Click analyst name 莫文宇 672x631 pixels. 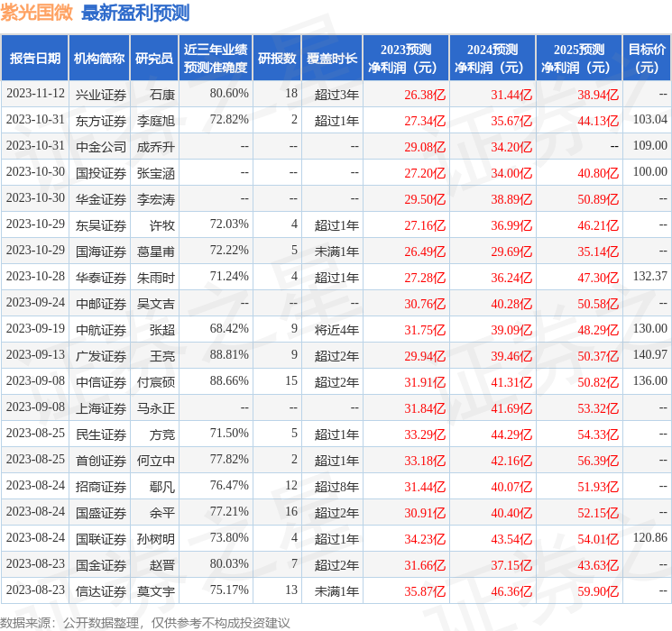(x=156, y=591)
